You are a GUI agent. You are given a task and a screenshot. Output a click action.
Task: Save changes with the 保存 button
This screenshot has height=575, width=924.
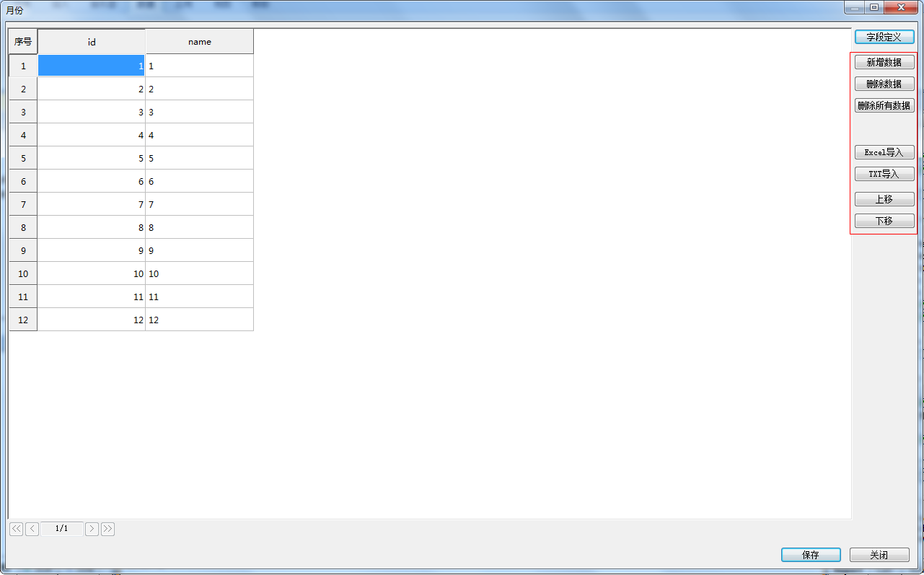(811, 555)
